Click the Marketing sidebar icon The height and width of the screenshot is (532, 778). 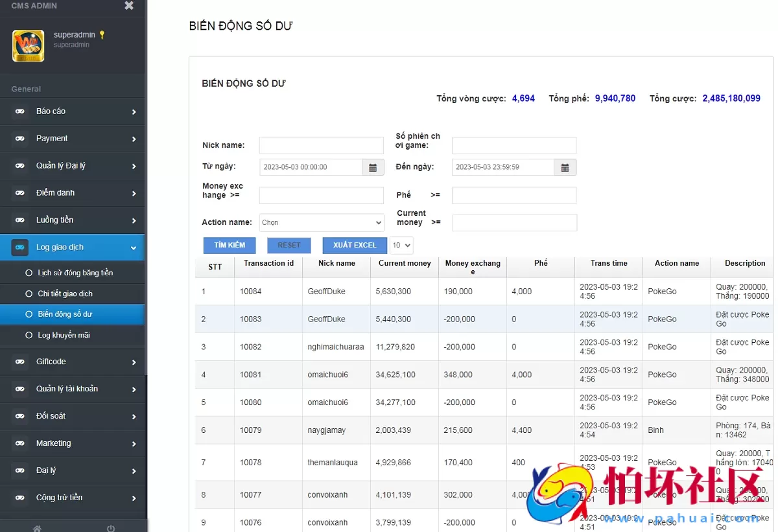point(19,443)
